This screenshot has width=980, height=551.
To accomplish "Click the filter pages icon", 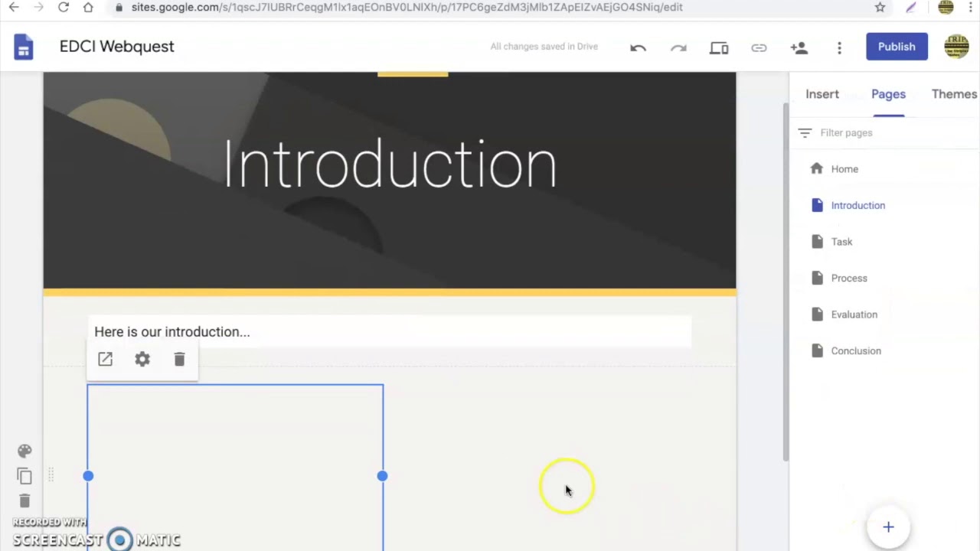I will click(804, 133).
